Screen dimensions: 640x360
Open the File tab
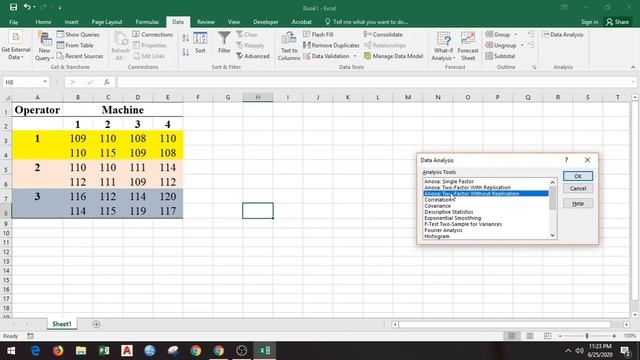13,22
